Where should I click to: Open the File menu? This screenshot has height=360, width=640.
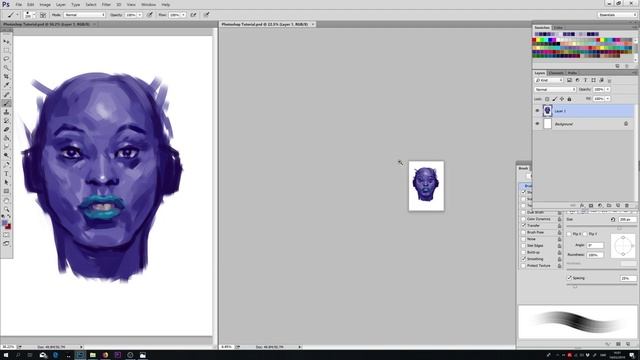pyautogui.click(x=19, y=4)
